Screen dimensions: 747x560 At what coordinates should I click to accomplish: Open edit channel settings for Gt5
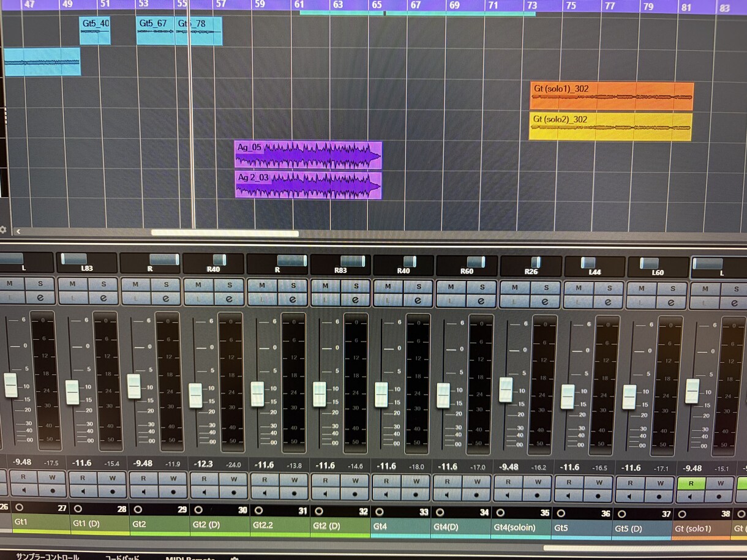point(608,302)
